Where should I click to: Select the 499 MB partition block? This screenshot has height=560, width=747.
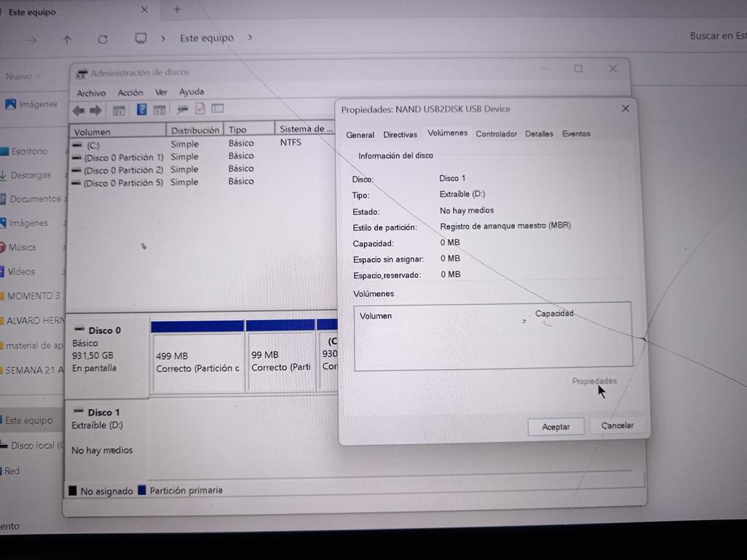pyautogui.click(x=198, y=362)
